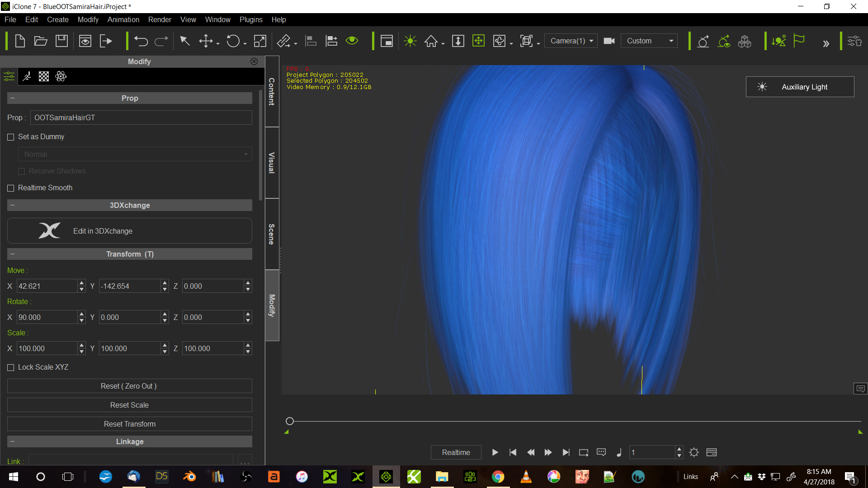Collapse the Linkage section
Image resolution: width=868 pixels, height=488 pixels.
[x=12, y=441]
